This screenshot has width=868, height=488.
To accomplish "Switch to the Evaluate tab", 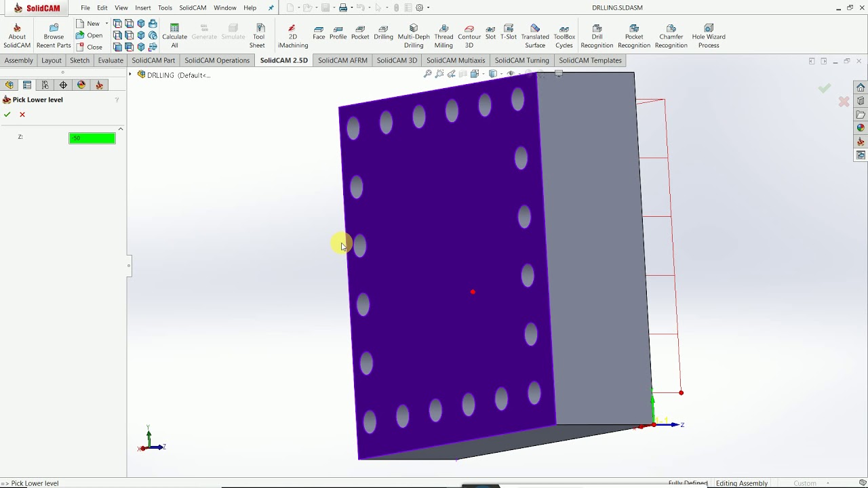I will pos(111,60).
